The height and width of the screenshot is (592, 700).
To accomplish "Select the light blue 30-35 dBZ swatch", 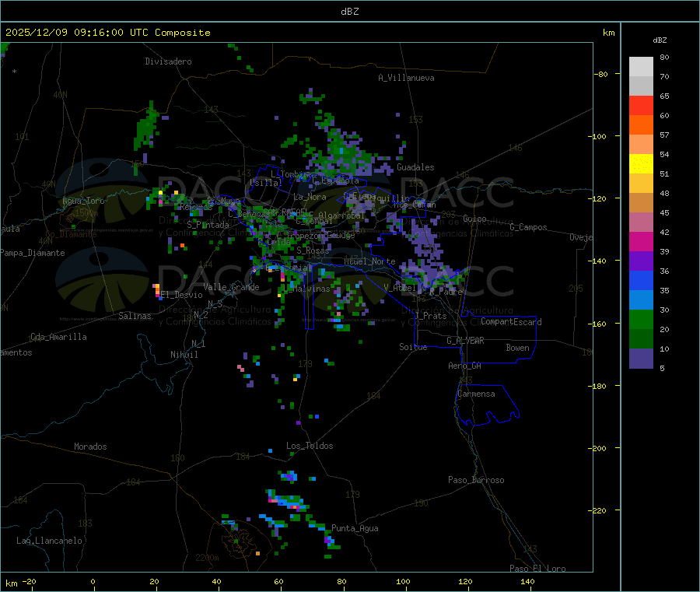I will tap(641, 300).
